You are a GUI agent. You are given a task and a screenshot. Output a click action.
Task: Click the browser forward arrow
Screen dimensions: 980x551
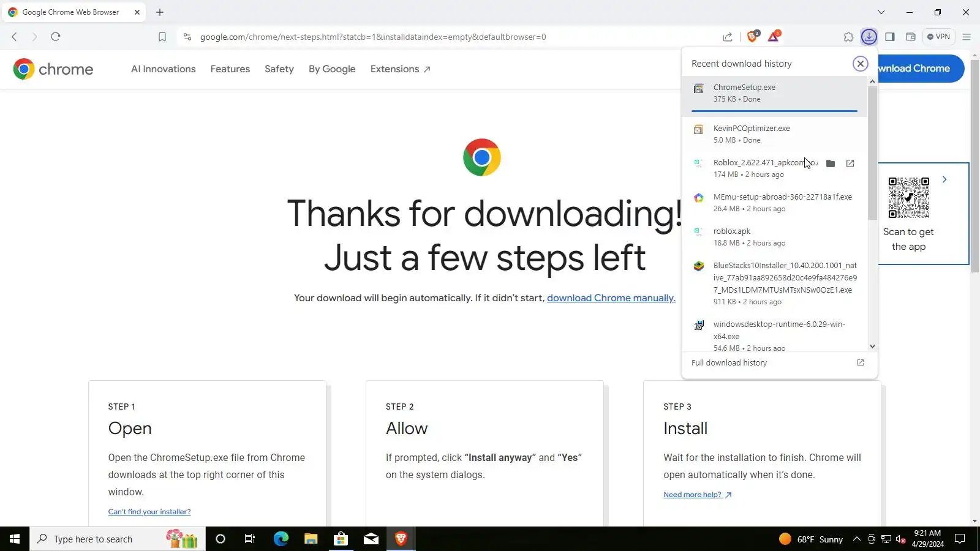click(34, 37)
